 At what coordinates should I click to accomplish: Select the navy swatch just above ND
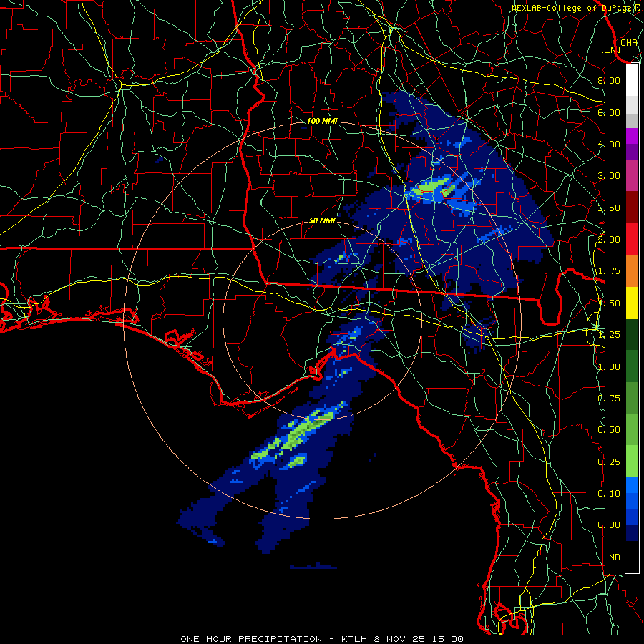tap(632, 533)
